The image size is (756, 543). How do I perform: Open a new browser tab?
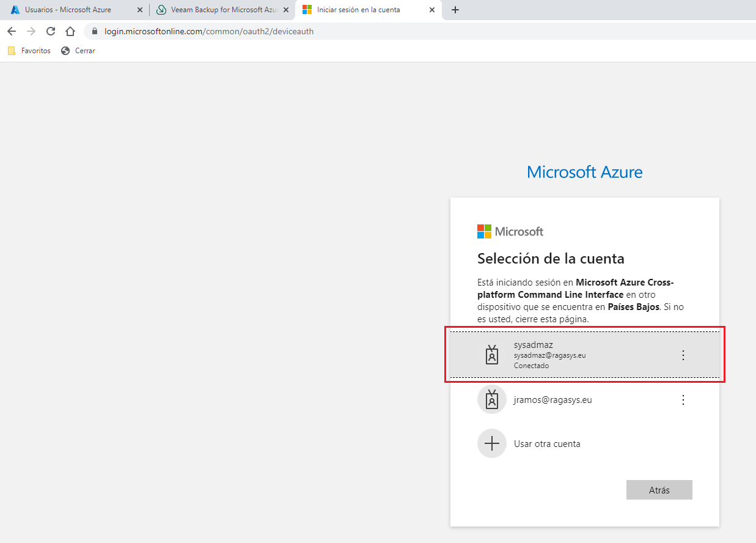tap(455, 10)
